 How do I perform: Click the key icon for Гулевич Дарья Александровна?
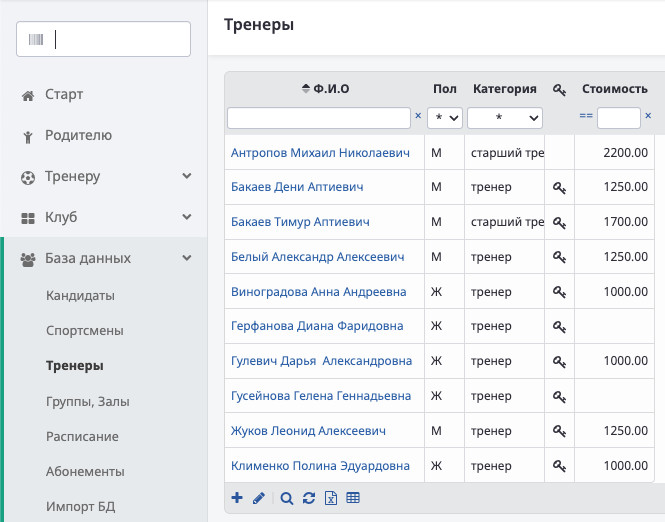coord(559,361)
